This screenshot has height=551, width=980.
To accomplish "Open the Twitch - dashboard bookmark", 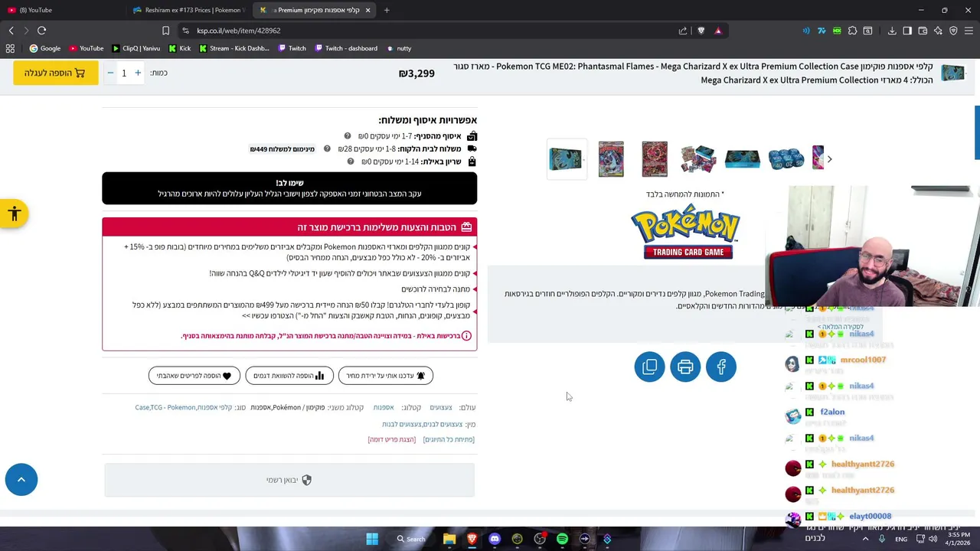I will coord(346,48).
